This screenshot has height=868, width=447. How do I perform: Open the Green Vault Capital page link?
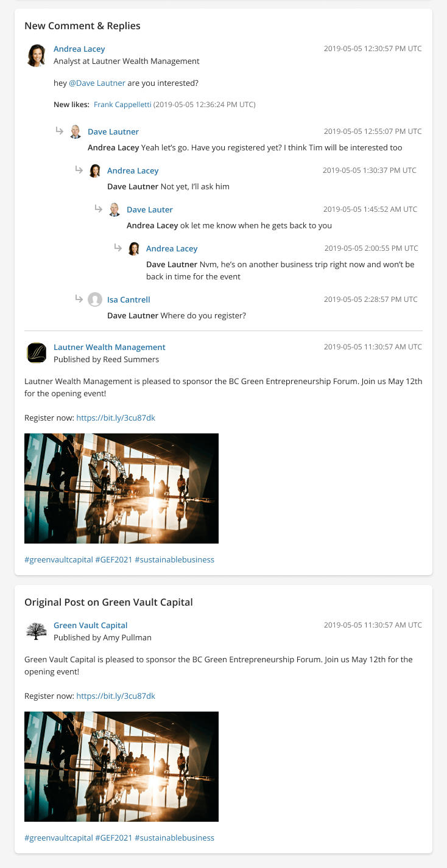pyautogui.click(x=91, y=625)
